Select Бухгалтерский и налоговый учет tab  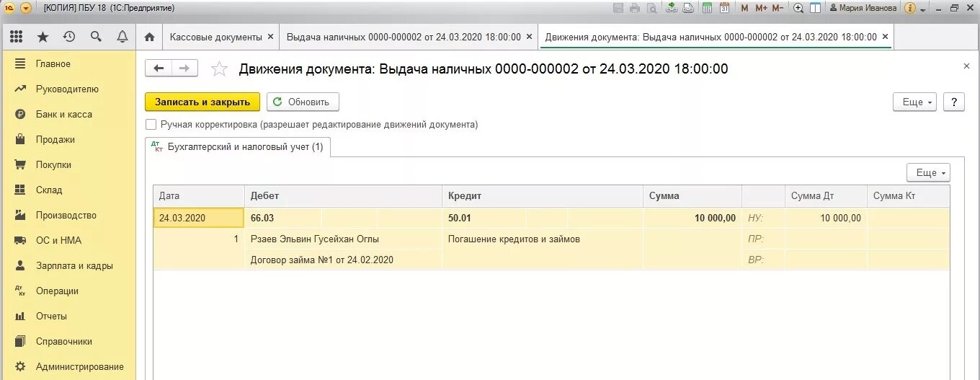click(238, 147)
